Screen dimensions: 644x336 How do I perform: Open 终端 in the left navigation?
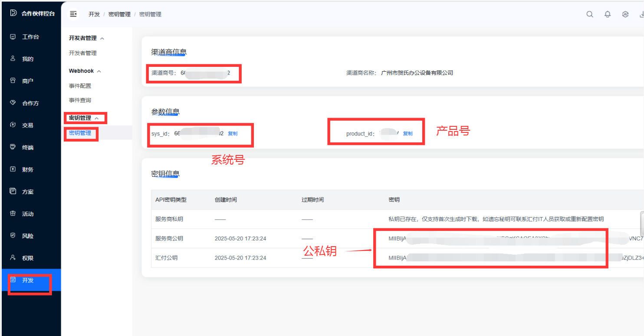point(28,147)
